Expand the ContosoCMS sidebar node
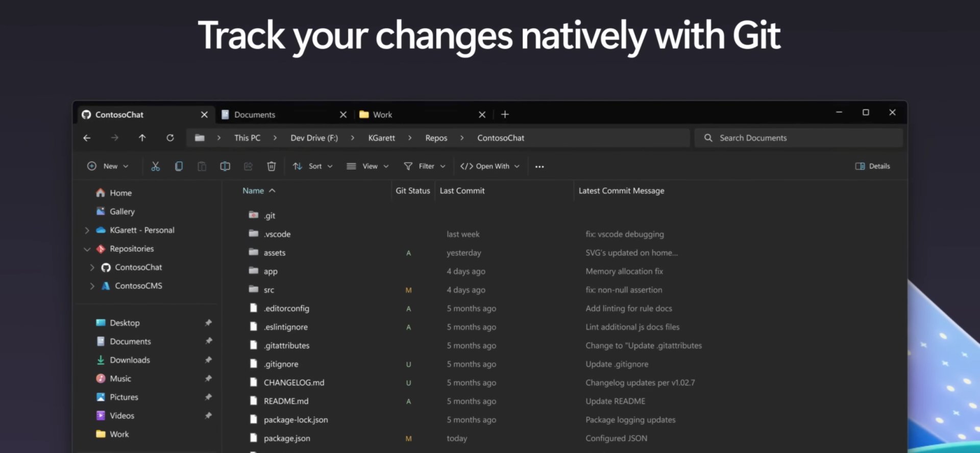Screen dimensions: 980x453 (x=92, y=286)
